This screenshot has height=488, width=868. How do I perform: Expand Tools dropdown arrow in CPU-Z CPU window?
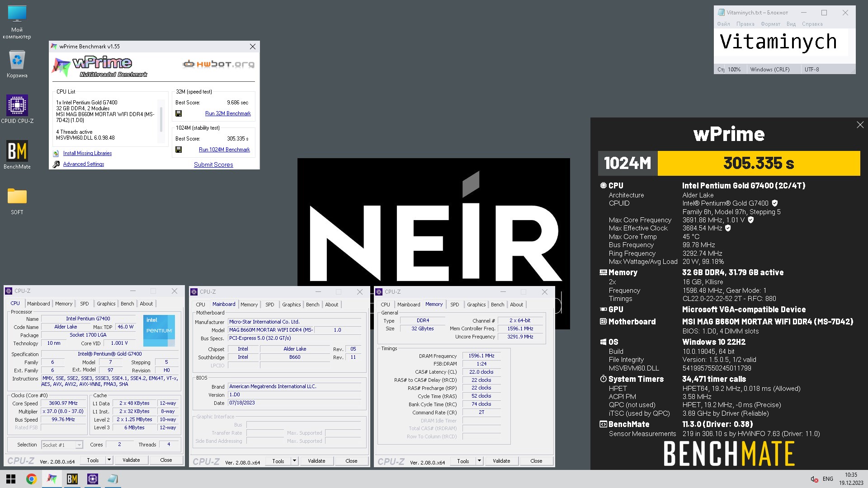109,460
